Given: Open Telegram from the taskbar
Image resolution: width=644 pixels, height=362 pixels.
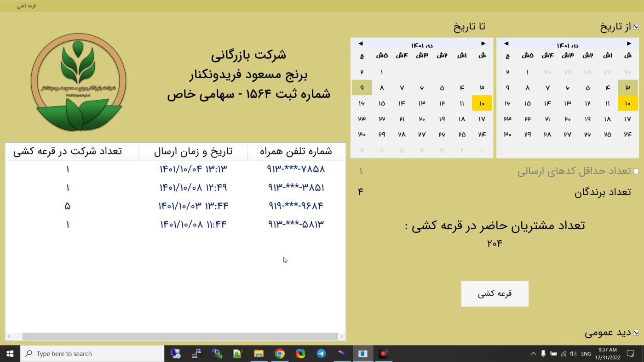Looking at the screenshot, I should [x=321, y=354].
